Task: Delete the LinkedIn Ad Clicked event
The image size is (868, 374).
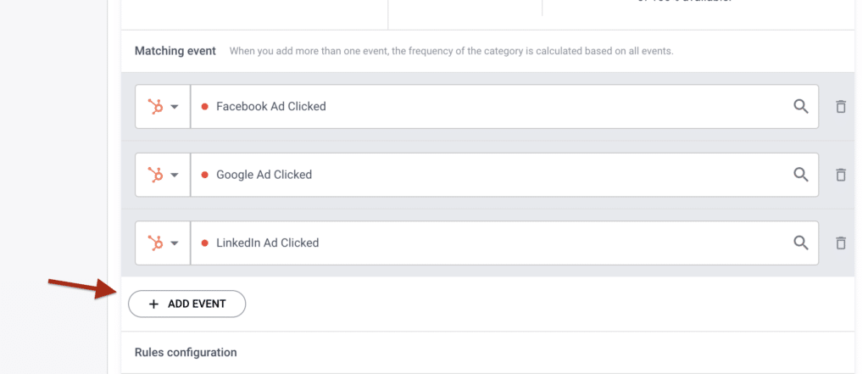Action: pyautogui.click(x=840, y=243)
